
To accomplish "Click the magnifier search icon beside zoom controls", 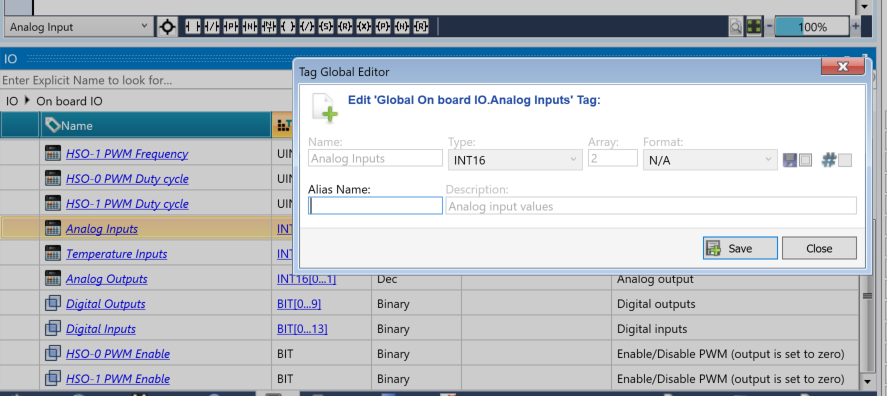I will pos(735,27).
